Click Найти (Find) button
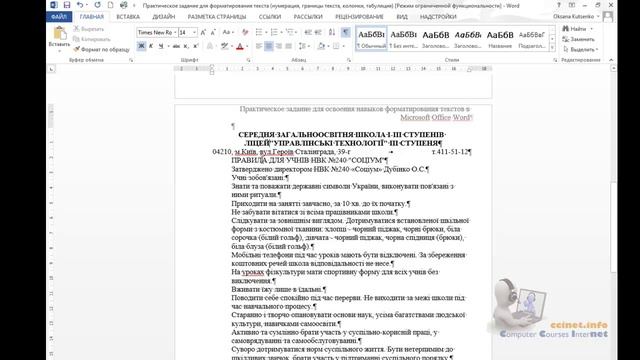Screen dimensions: 640x360 tap(574, 29)
